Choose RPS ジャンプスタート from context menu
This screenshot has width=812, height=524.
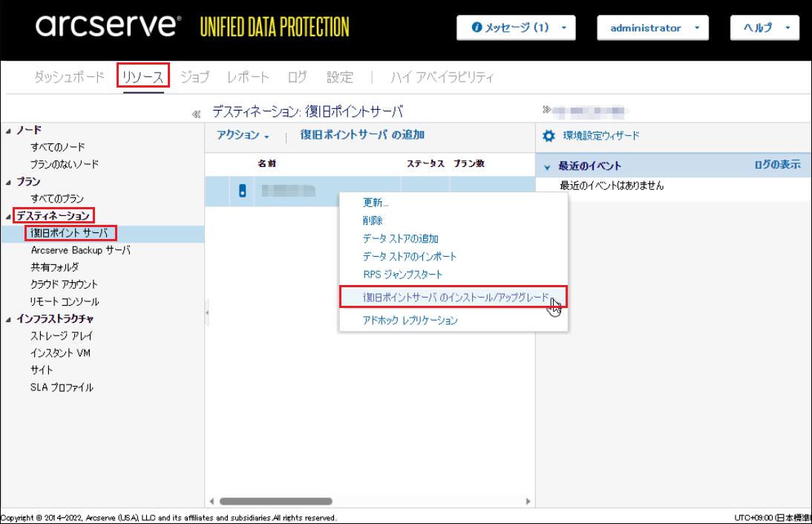click(403, 275)
